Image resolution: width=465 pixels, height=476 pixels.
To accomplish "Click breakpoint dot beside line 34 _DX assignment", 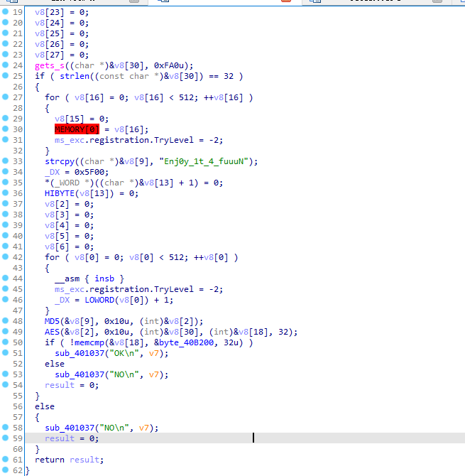I will pyautogui.click(x=6, y=172).
